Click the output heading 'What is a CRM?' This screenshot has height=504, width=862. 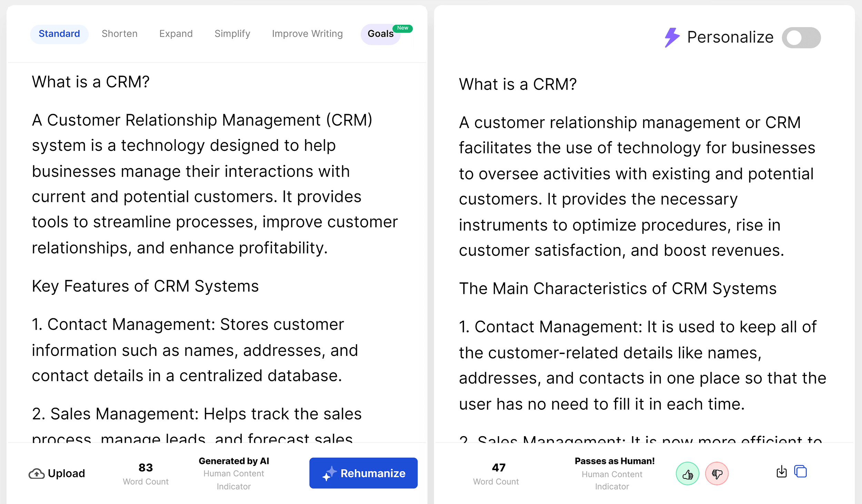coord(517,84)
